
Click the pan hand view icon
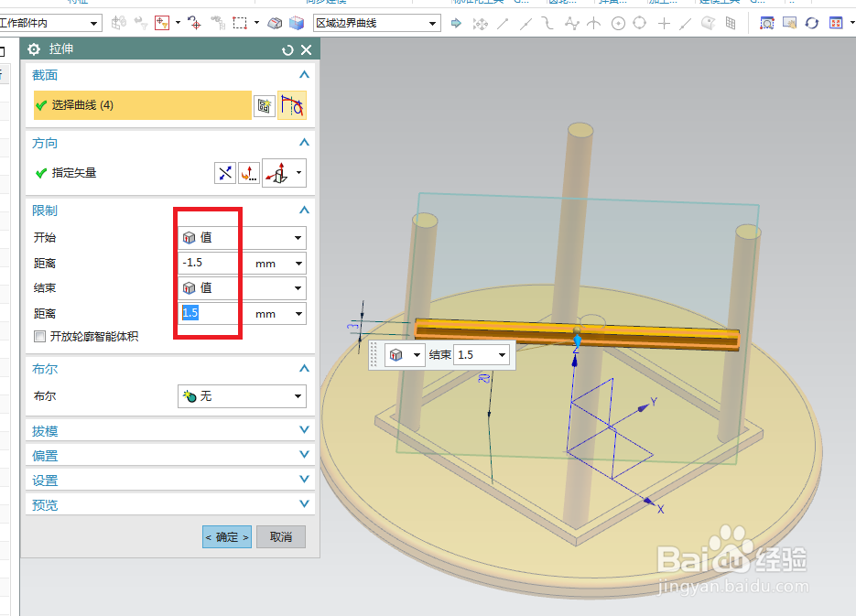point(789,24)
